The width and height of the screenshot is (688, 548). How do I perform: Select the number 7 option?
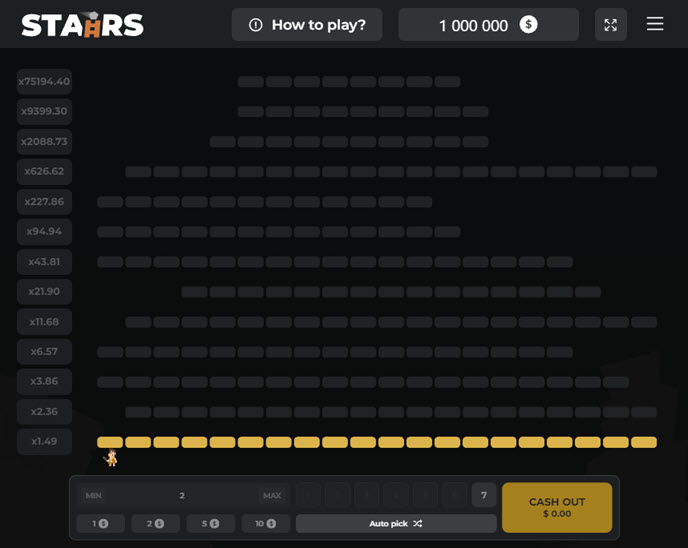pyautogui.click(x=484, y=495)
